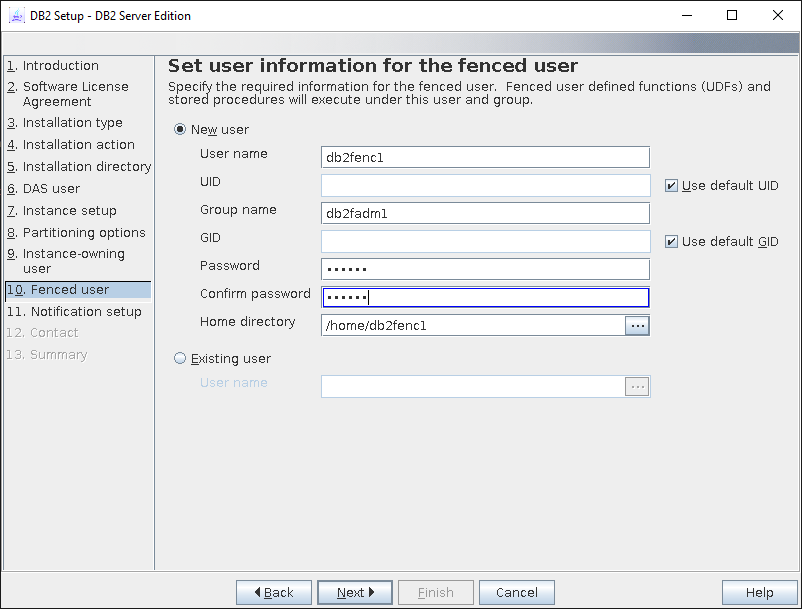Select the Existing user radio button
Screen dimensions: 802x611
(181, 359)
